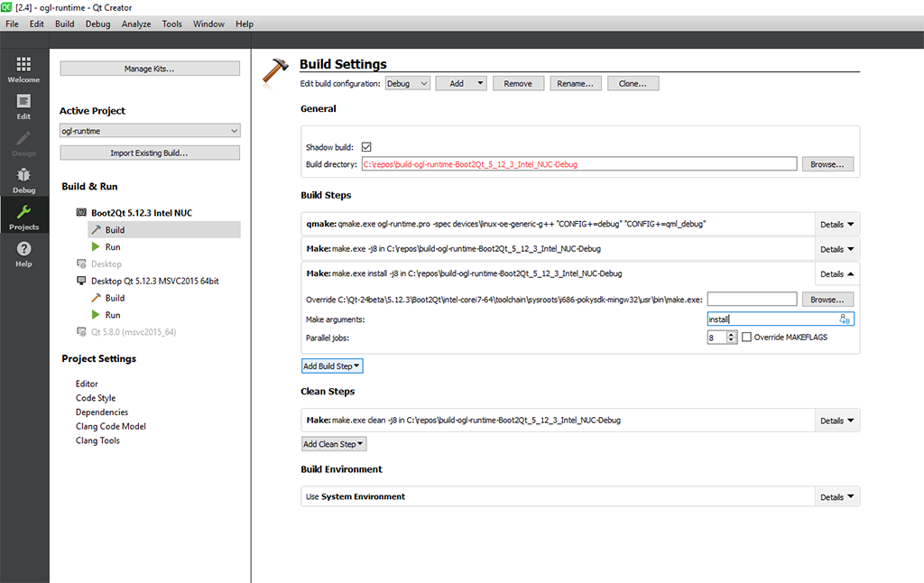Expand Details for the qmake build step

[x=837, y=225]
